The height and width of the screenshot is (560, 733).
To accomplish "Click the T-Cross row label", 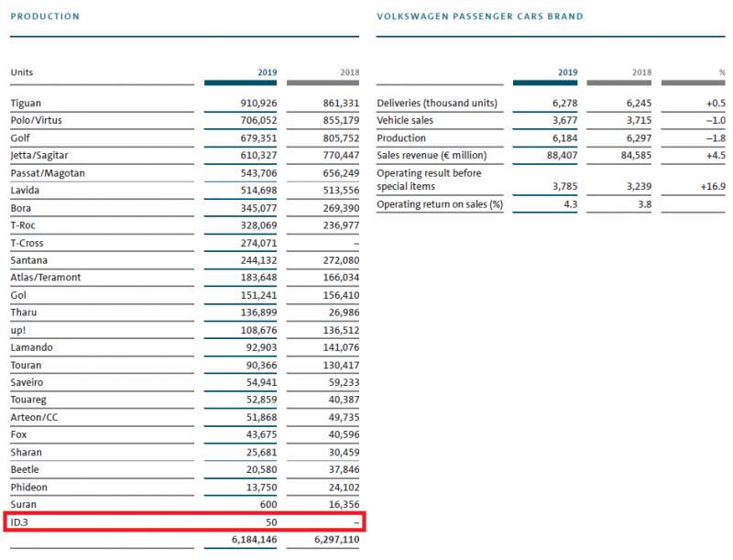I will click(x=27, y=244).
